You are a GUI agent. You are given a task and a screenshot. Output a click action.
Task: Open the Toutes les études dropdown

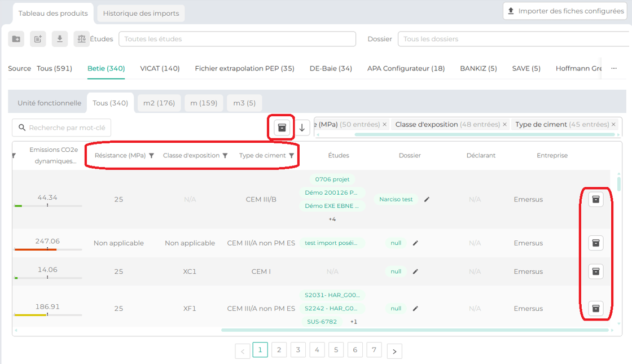(x=237, y=39)
